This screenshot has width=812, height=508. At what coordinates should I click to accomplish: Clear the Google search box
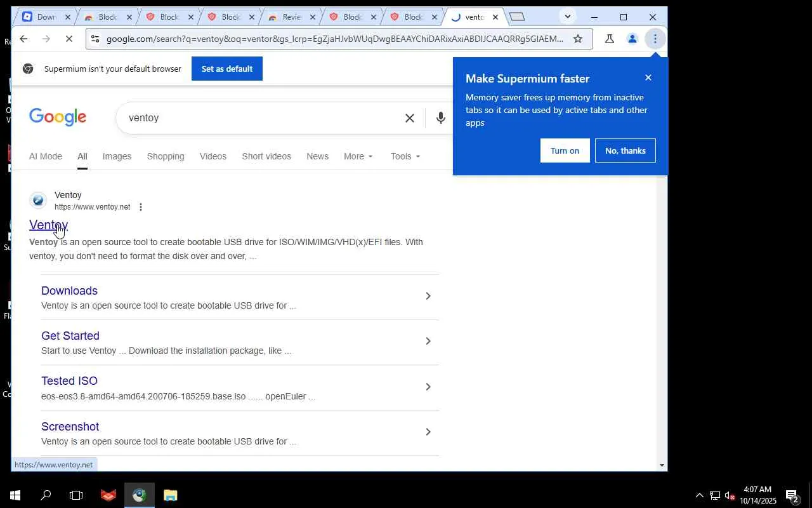[410, 117]
